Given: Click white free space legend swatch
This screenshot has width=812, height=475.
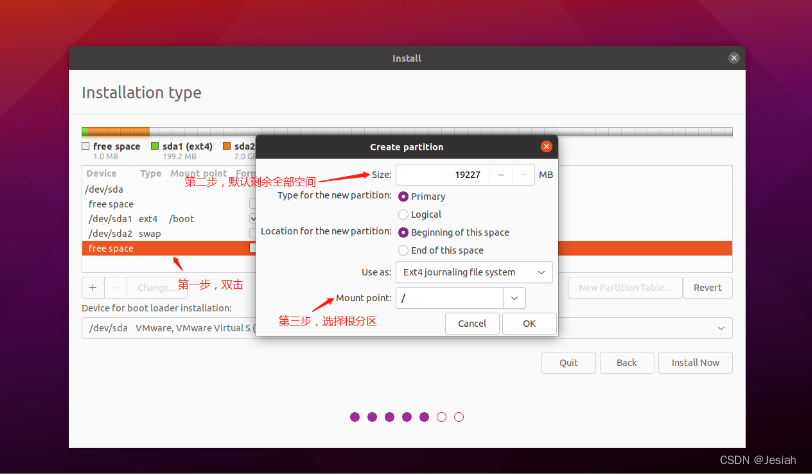Looking at the screenshot, I should point(85,146).
